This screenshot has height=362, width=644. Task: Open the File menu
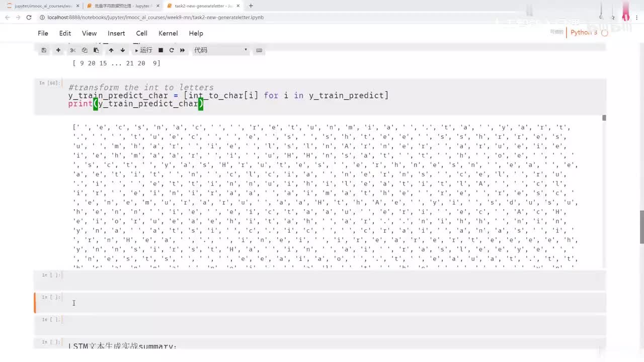43,33
